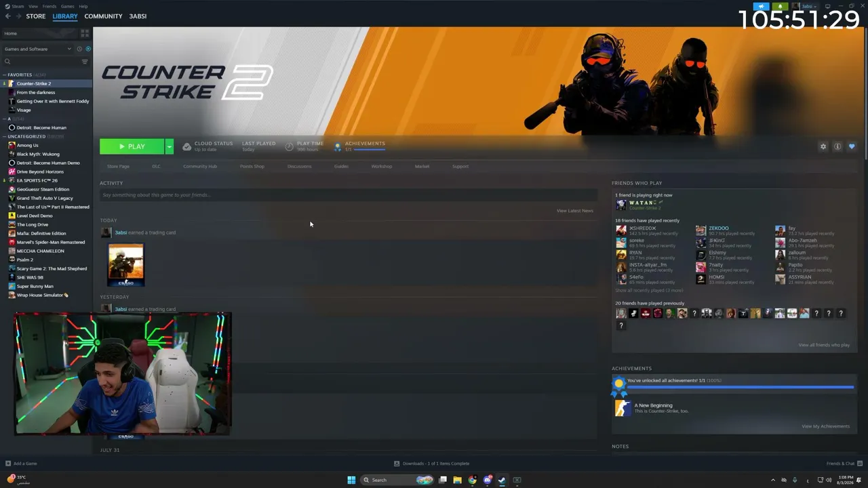Open the green notifications bell

[x=780, y=6]
